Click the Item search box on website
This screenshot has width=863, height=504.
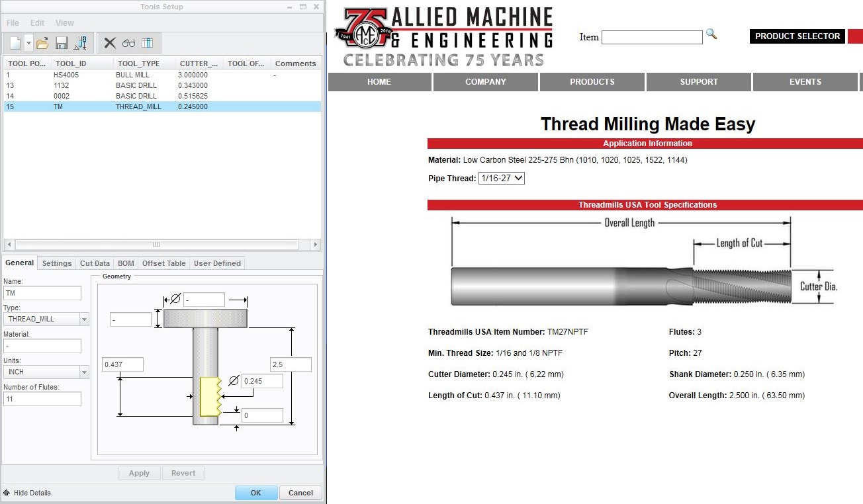[652, 37]
